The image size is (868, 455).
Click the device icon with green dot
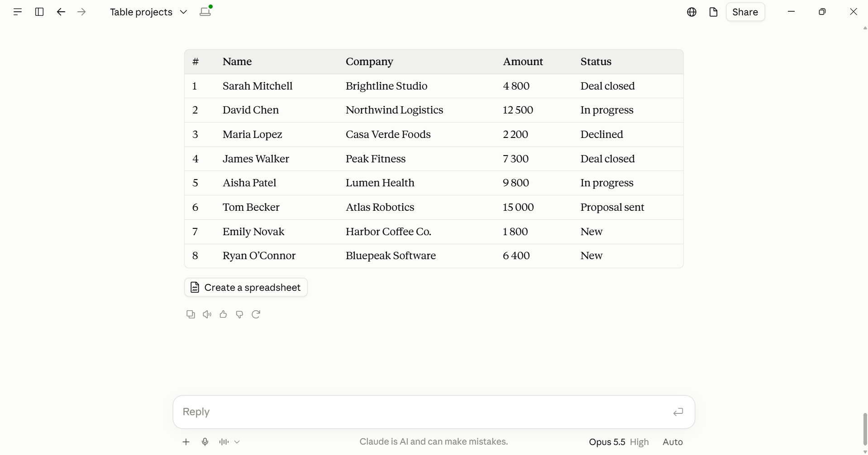[206, 11]
